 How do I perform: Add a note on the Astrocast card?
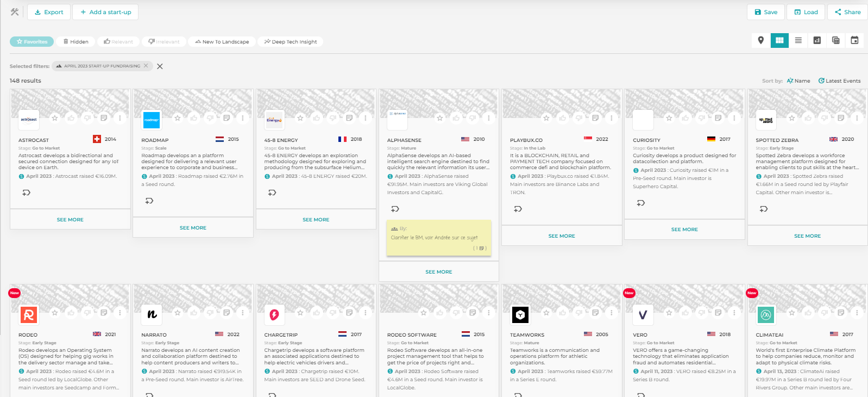click(x=104, y=118)
